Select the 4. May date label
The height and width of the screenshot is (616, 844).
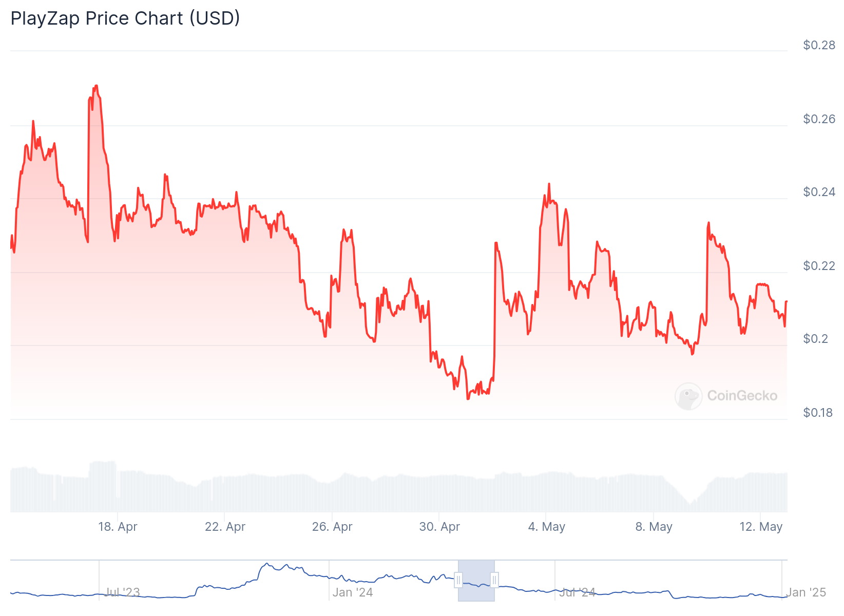point(546,527)
